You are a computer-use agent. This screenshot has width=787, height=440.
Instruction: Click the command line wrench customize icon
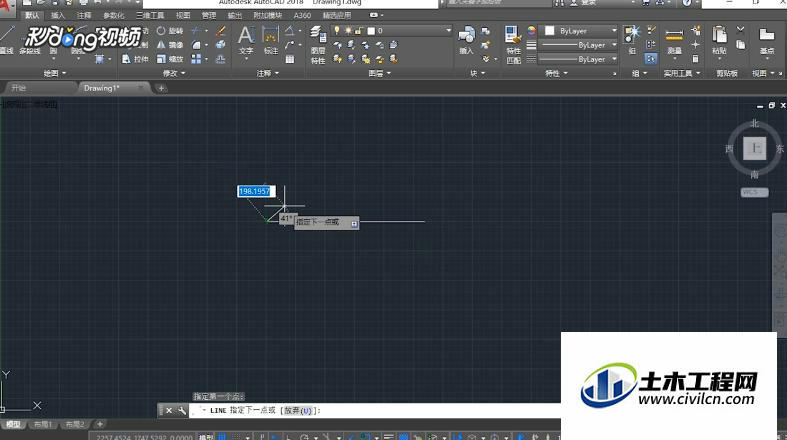click(182, 410)
